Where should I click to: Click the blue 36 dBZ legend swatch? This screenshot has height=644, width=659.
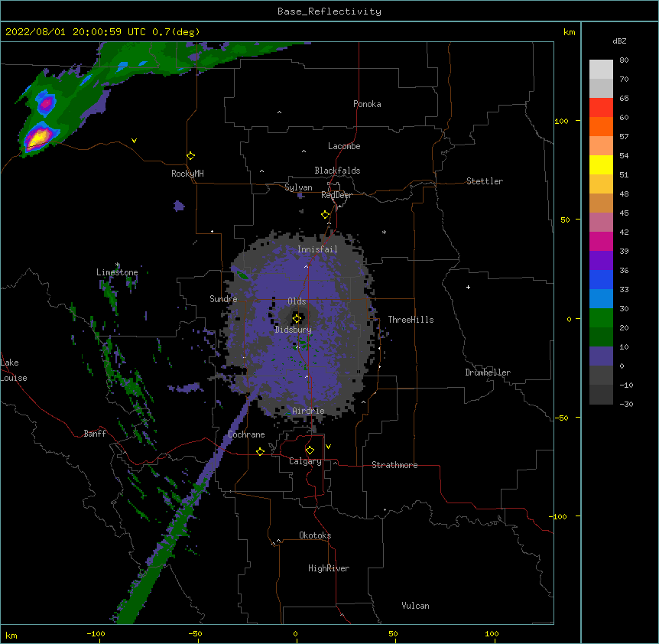[x=601, y=280]
